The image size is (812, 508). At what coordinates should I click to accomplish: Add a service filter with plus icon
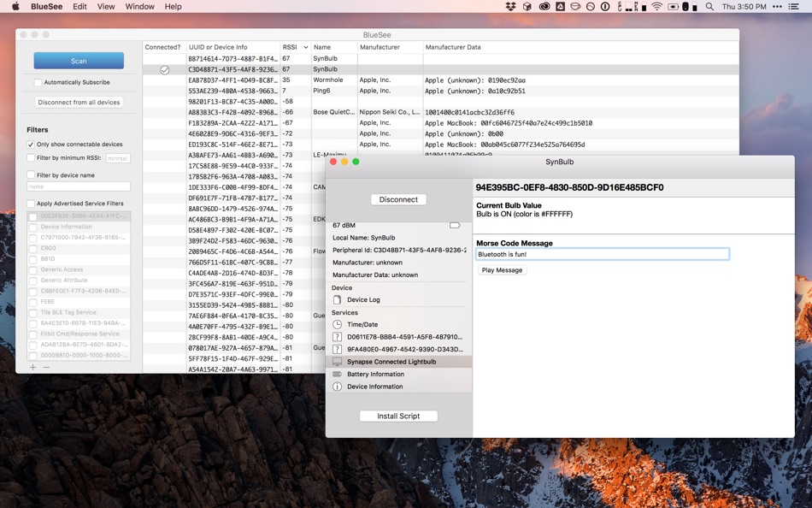coord(33,367)
